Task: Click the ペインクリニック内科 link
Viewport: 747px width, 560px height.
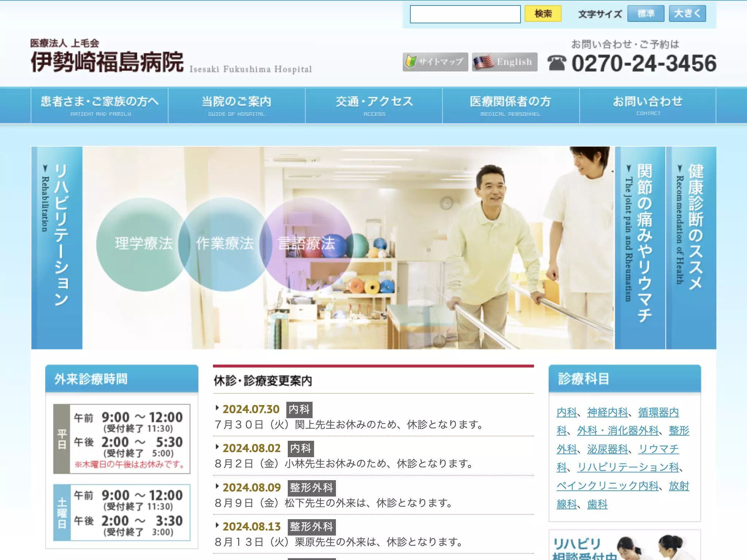Action: coord(608,486)
